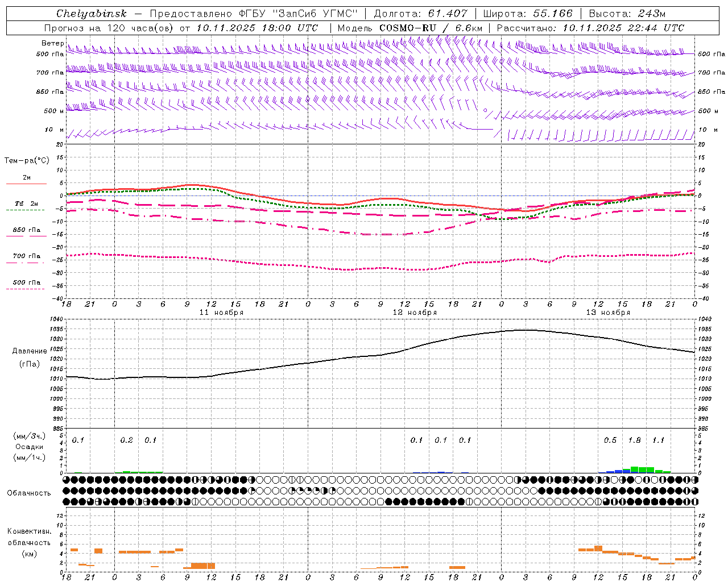Click the Конвективн. convective cloud label
Viewport: 728px width, 582px height.
(x=29, y=531)
